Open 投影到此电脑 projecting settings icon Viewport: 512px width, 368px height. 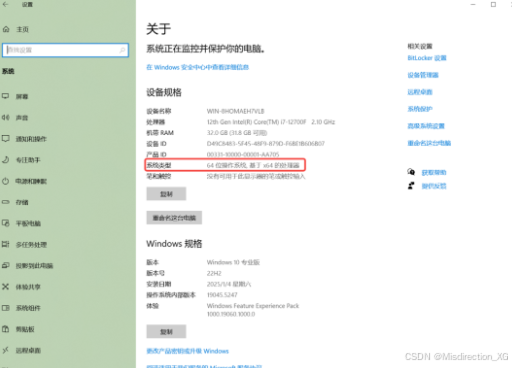click(x=6, y=265)
